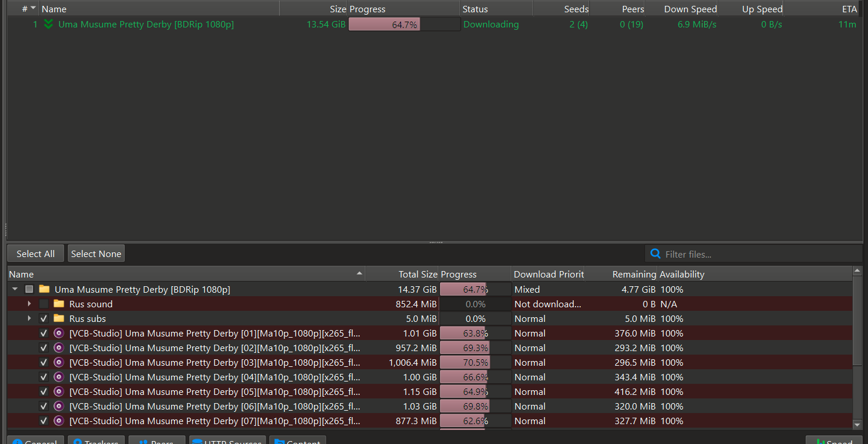Image resolution: width=868 pixels, height=444 pixels.
Task: Click the Rus subs folder icon
Action: (x=58, y=318)
